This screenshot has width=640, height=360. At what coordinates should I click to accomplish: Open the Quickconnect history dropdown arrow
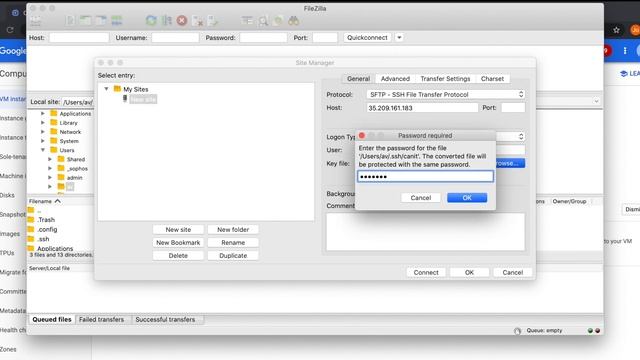coord(399,38)
